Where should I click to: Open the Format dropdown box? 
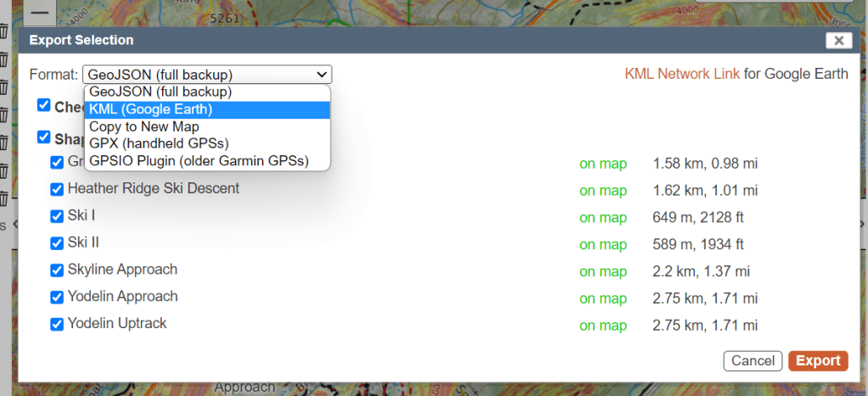click(x=207, y=74)
